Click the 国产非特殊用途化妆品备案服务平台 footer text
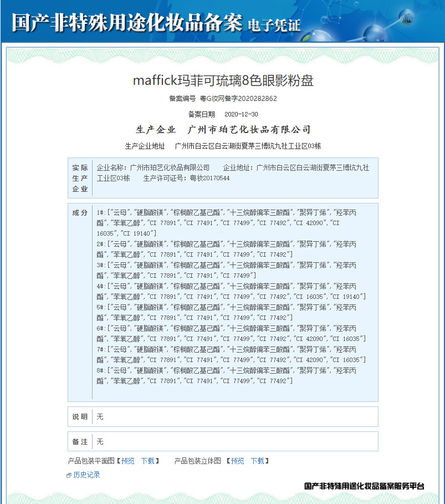This screenshot has height=504, width=445. tap(364, 486)
